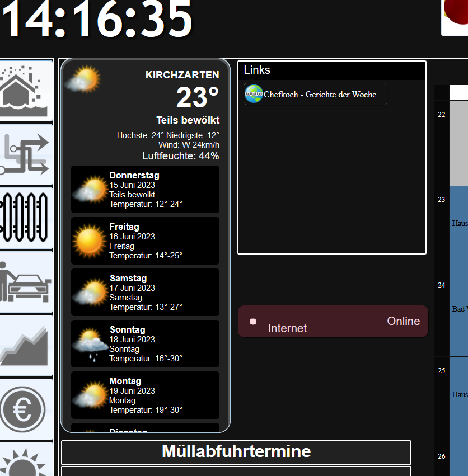Select the Montag 19 Juni 2023 forecast
The image size is (468, 476).
click(x=145, y=395)
